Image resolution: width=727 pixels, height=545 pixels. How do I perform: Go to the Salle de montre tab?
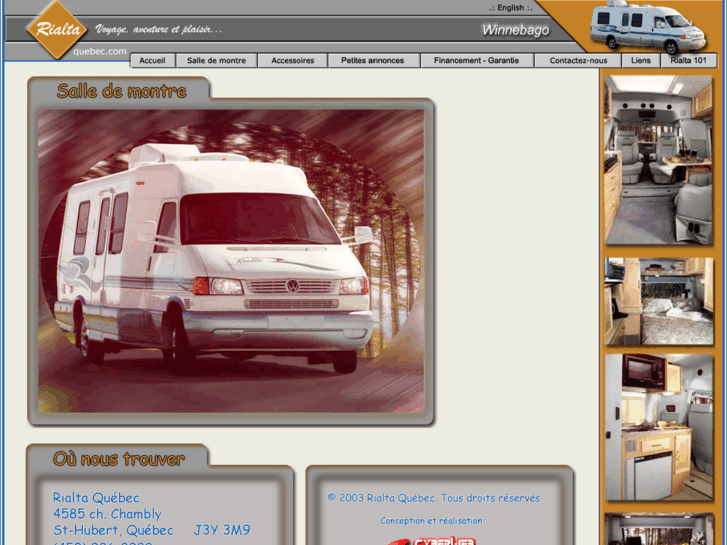(216, 60)
